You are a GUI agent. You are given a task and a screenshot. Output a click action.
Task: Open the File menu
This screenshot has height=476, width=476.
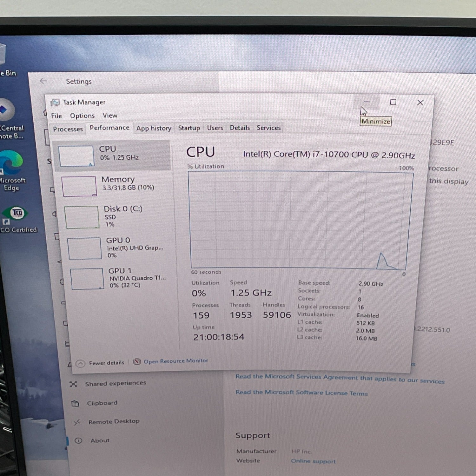coord(56,116)
